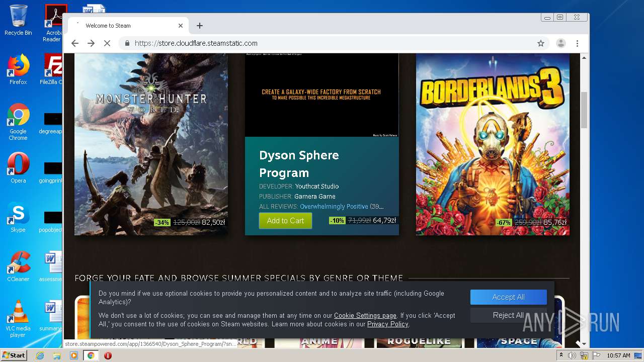Open the Anime genre tile
Image resolution: width=644 pixels, height=362 pixels.
coord(319,341)
